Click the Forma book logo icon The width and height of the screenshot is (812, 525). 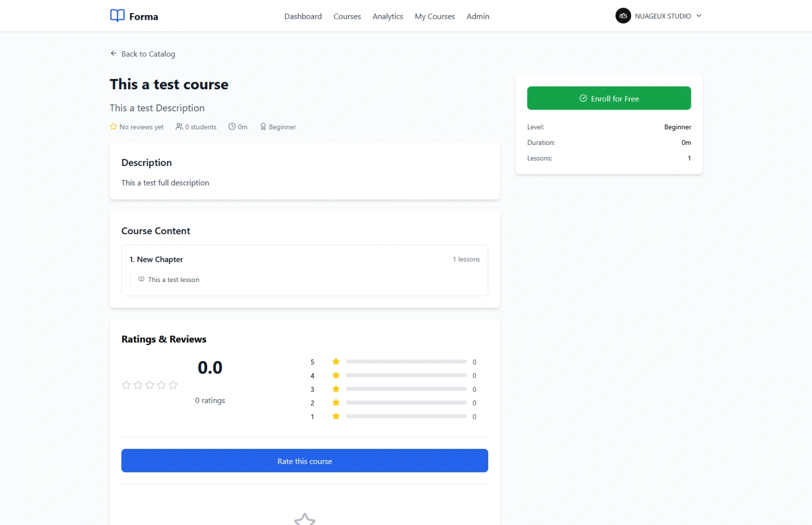[x=117, y=15]
